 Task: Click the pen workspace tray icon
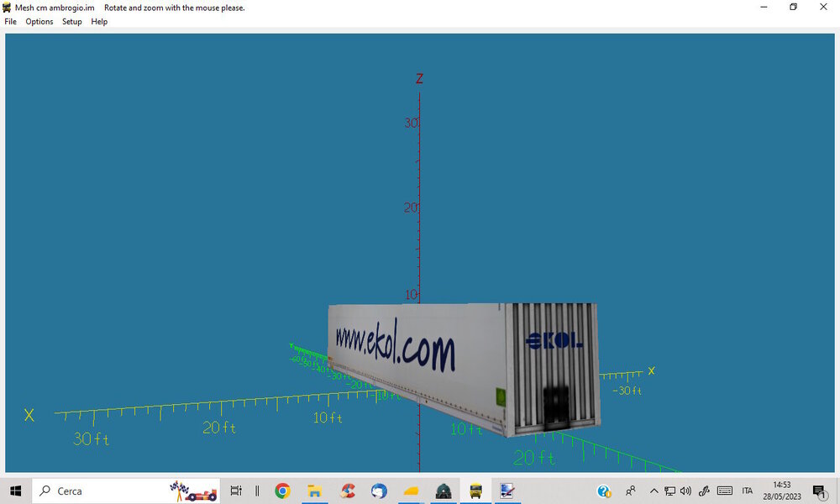[x=704, y=491]
